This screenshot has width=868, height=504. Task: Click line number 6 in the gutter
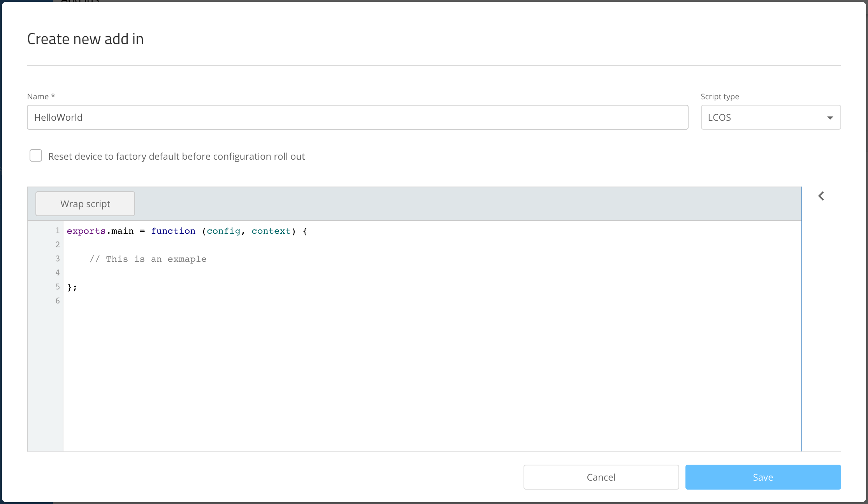[58, 301]
